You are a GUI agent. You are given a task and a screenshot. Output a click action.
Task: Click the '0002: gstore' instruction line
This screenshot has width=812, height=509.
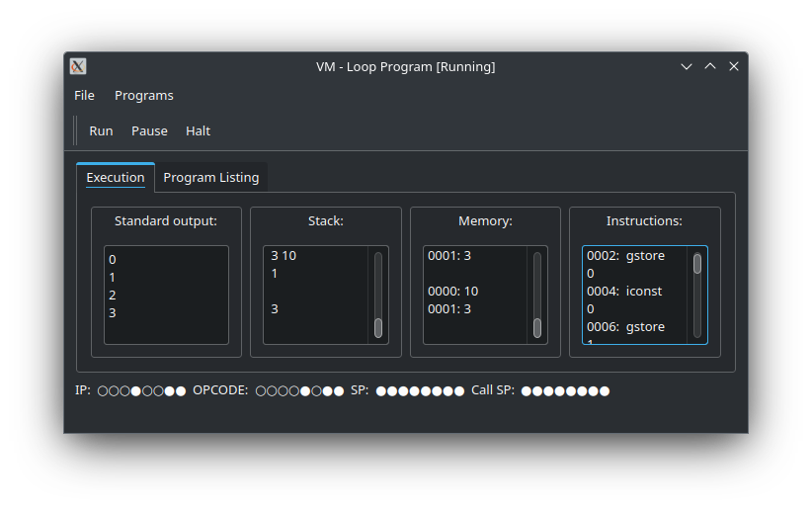pos(625,256)
